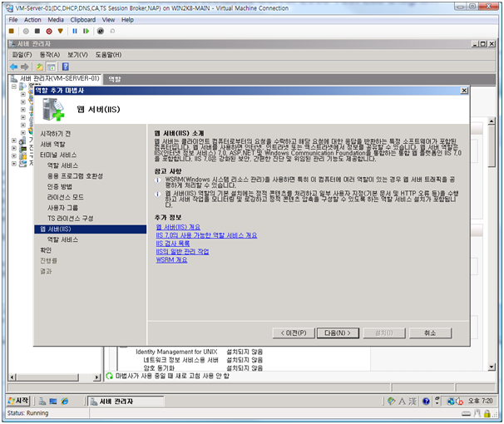Click the Turn Off black square VM icon
Image resolution: width=504 pixels, height=424 pixels.
(37, 31)
